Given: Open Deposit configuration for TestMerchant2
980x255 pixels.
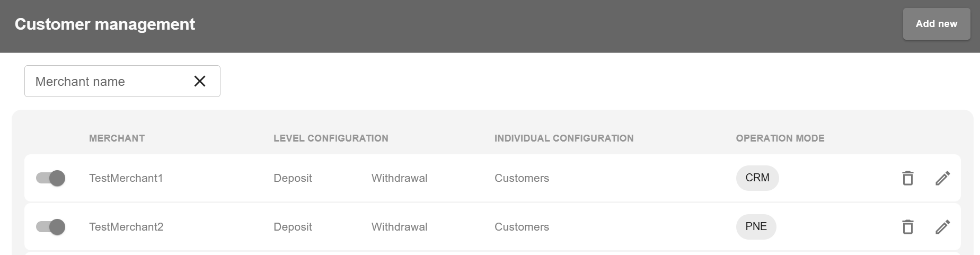Looking at the screenshot, I should 293,227.
